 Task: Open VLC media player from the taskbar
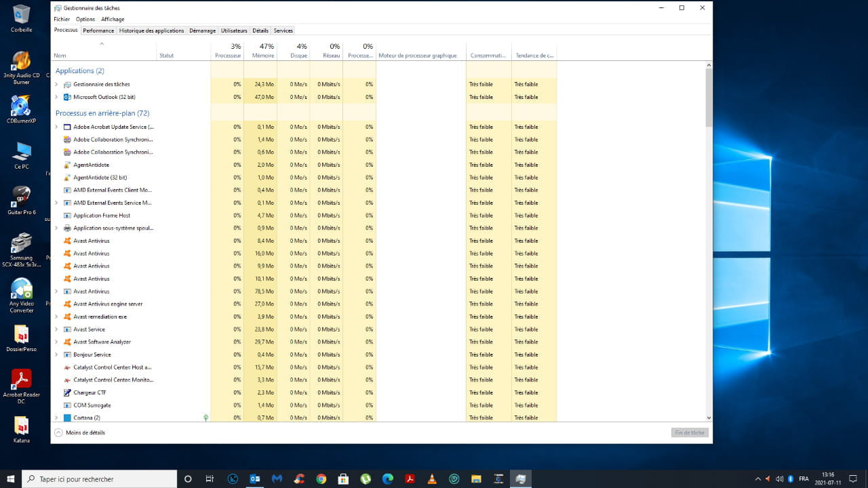pos(432,479)
